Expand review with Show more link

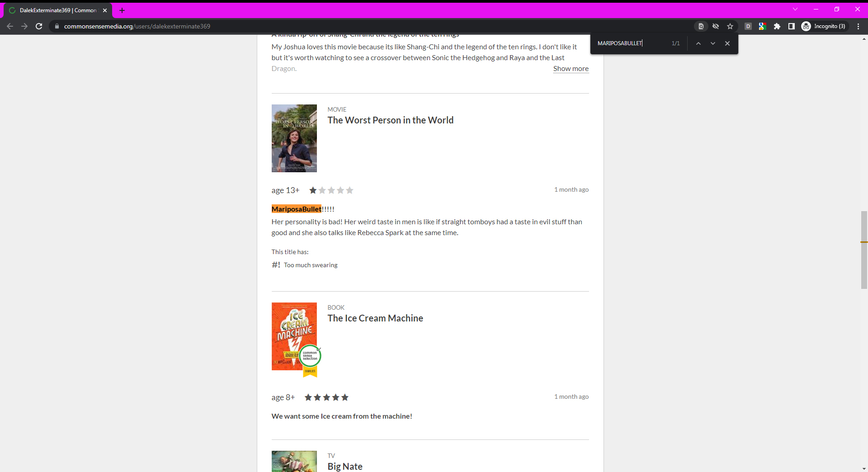[571, 69]
